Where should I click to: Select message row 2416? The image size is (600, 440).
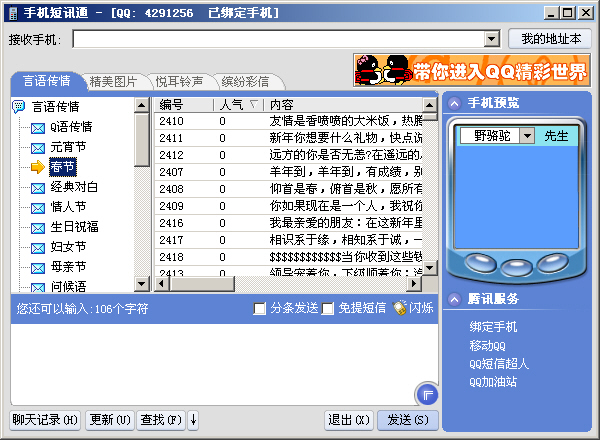(289, 223)
